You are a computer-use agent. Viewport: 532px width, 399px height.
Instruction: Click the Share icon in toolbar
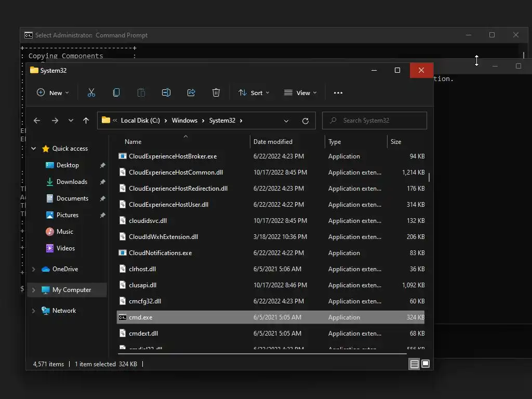point(191,92)
